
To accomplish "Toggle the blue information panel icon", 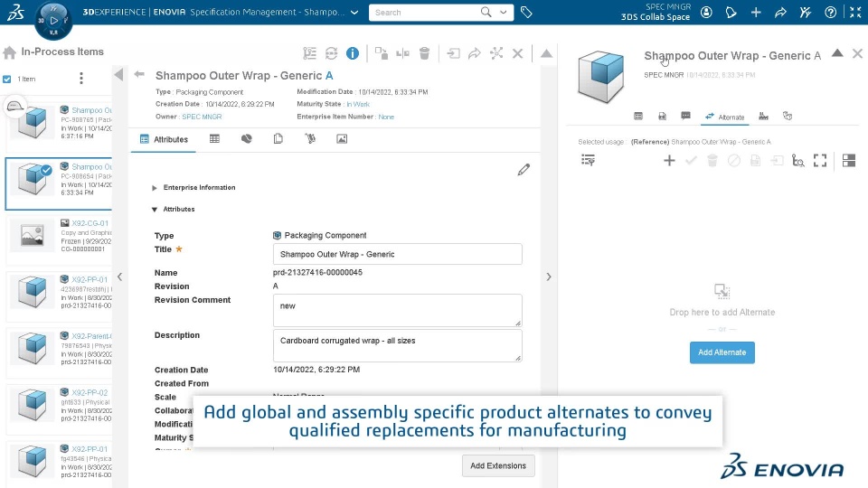I will (x=352, y=53).
